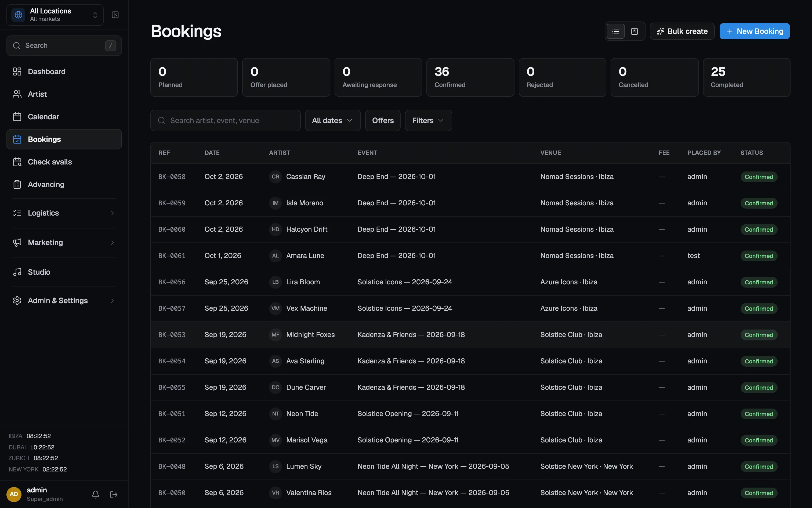Click Amara Lune artist name

305,256
